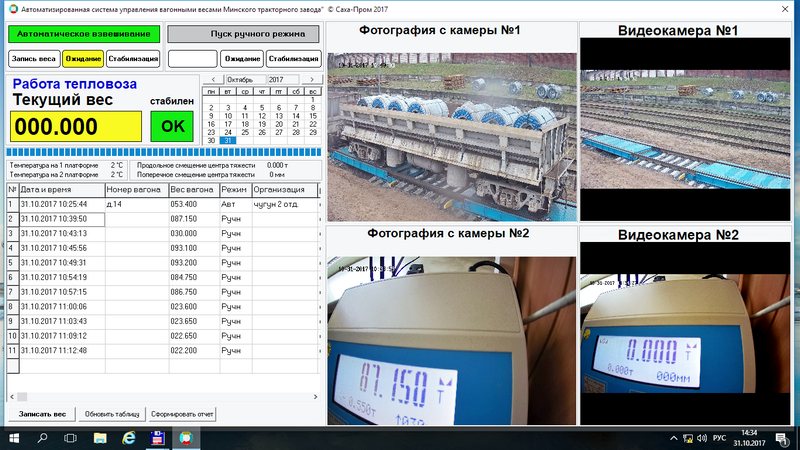Switch to weighing system taskbar icon
Image resolution: width=800 pixels, height=450 pixels.
click(x=186, y=438)
